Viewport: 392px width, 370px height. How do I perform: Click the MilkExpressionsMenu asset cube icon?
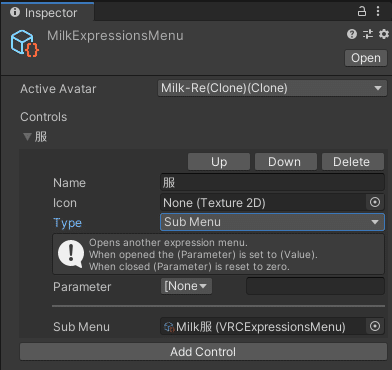[24, 43]
